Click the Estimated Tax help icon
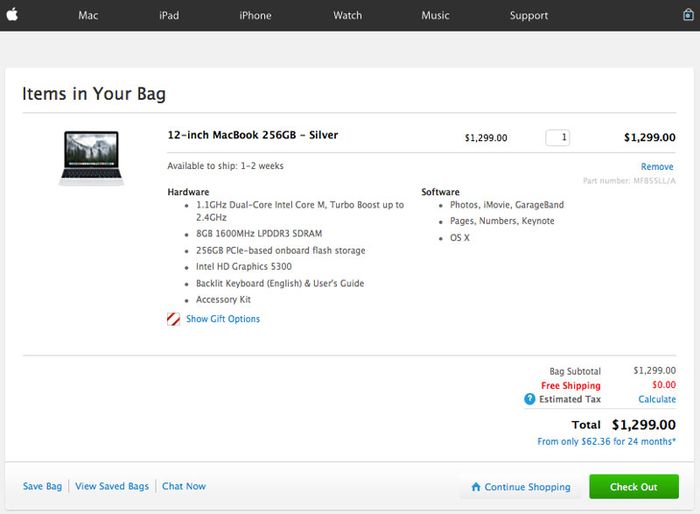Viewport: 700px width, 514px height. pos(529,399)
